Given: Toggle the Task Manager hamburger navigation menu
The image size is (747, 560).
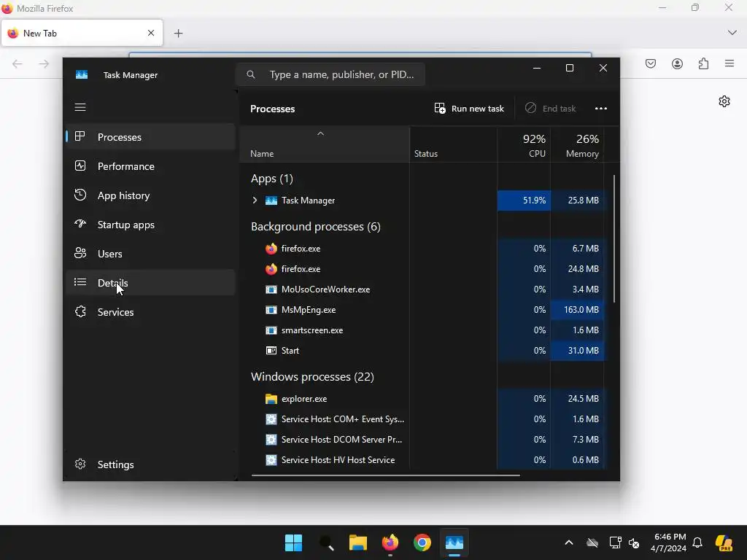Looking at the screenshot, I should pyautogui.click(x=80, y=107).
